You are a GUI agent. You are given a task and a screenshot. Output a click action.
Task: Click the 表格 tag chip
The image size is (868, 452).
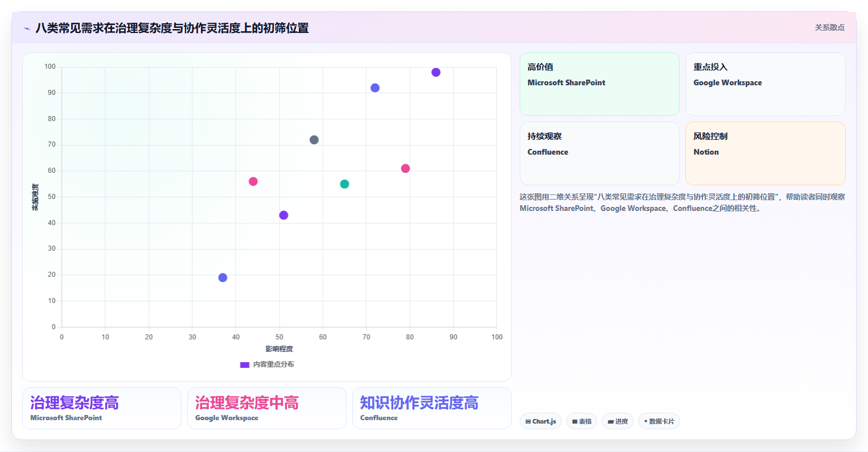point(582,421)
